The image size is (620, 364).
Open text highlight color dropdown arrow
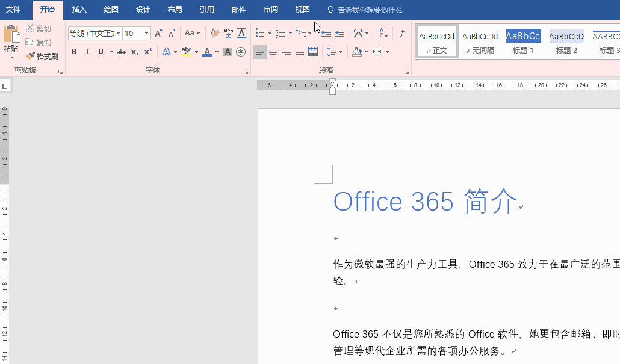coord(196,52)
